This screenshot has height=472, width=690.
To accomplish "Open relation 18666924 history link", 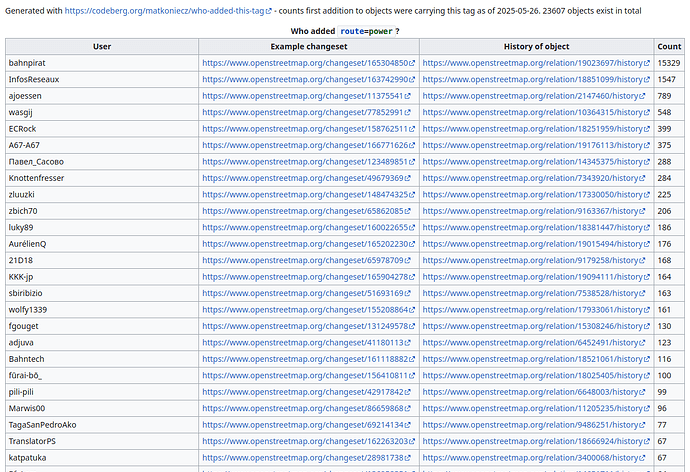I will point(536,442).
